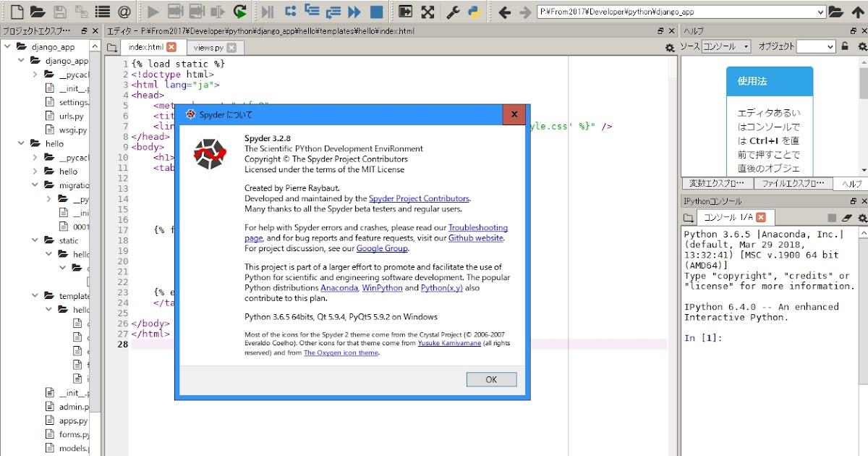Open Help object combo box
Screen dimensions: 868x456
click(816, 46)
